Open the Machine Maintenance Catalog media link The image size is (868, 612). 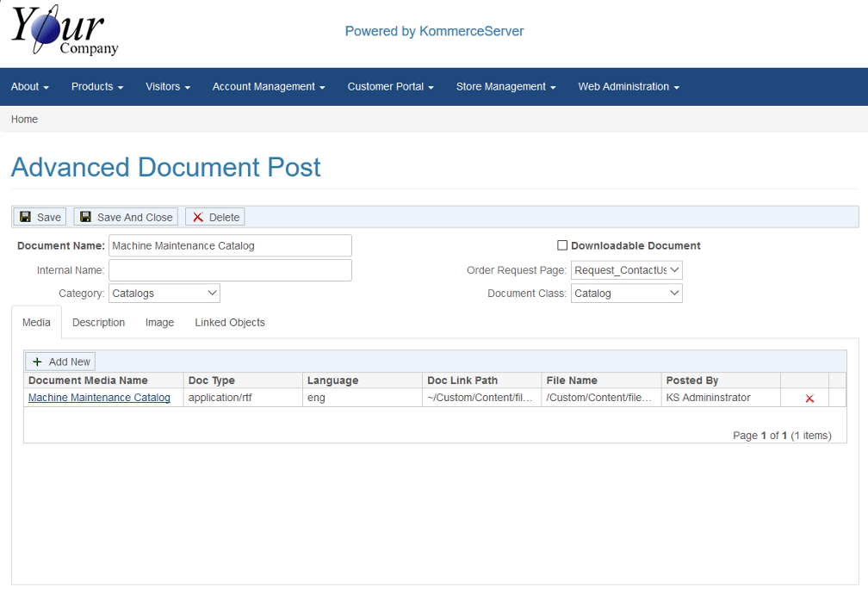[x=99, y=398]
